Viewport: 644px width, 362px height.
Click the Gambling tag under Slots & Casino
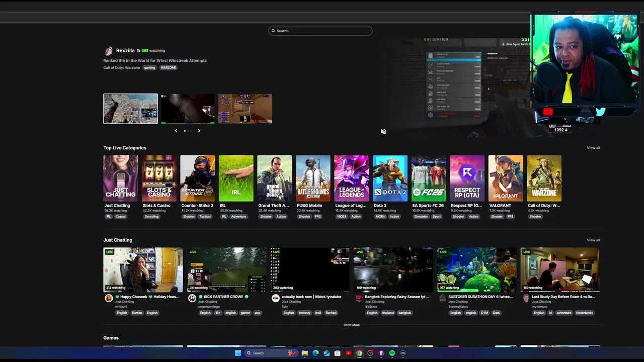click(151, 217)
